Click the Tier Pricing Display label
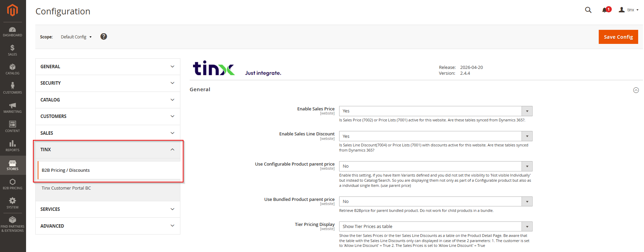 tap(315, 224)
